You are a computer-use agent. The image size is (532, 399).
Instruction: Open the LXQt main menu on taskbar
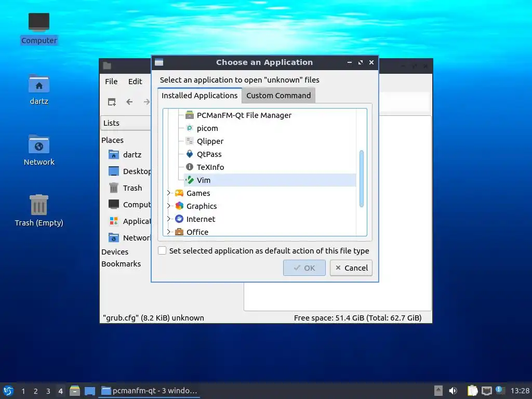(x=8, y=391)
